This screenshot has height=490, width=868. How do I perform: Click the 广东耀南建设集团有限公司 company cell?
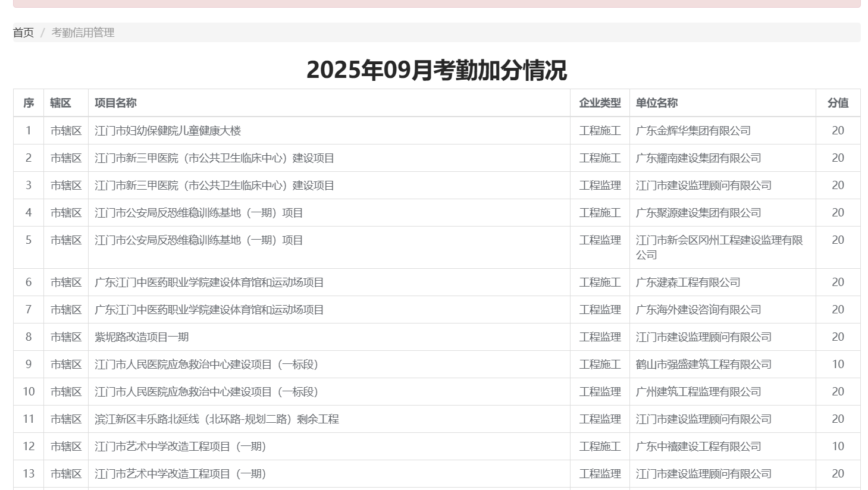[698, 158]
